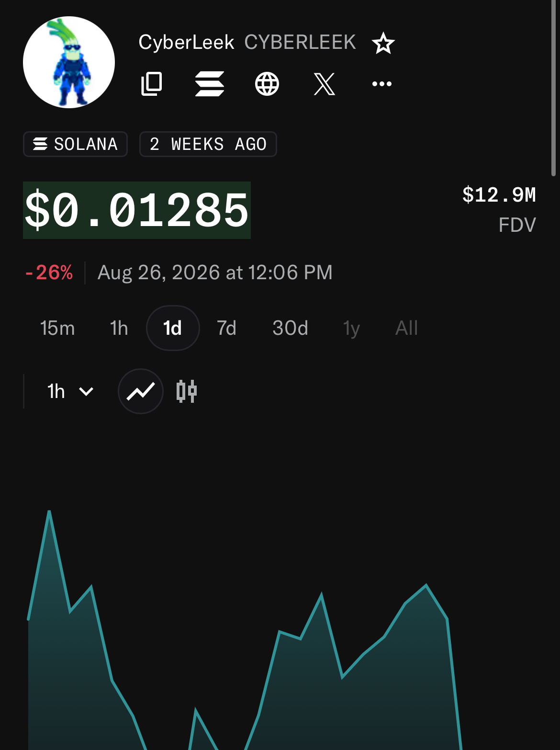Switch to line chart view
This screenshot has width=560, height=750.
click(141, 391)
